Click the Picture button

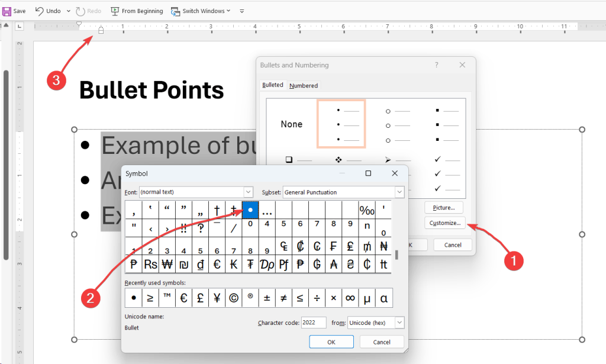point(444,207)
